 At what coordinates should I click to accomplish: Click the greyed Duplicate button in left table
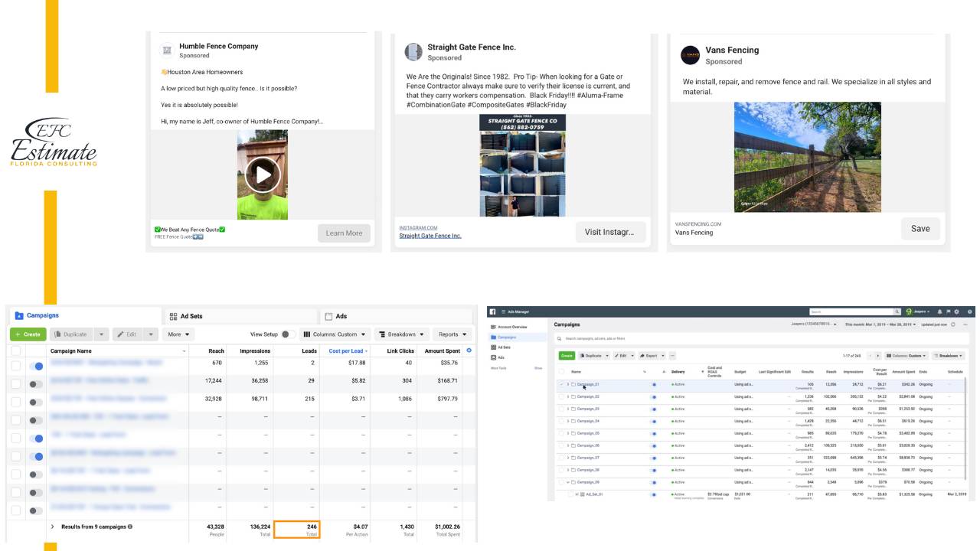tap(71, 334)
